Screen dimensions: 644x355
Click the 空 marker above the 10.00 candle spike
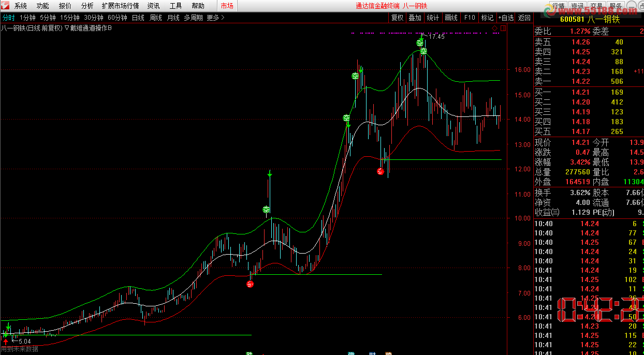(266, 210)
